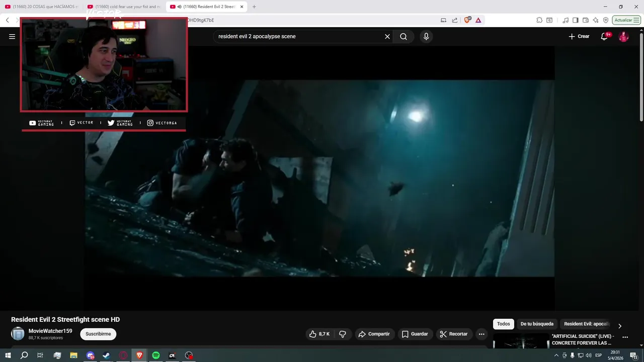
Task: Open ARTIFICIAL SUICIDE (LIVE) recommended video thumbnail
Action: [x=521, y=341]
